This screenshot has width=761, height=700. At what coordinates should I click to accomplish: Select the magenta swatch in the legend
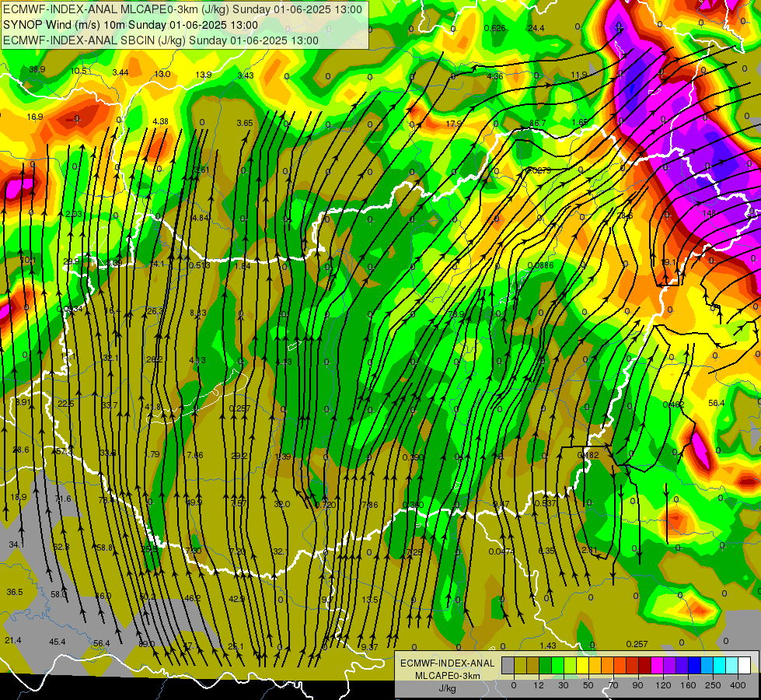click(657, 666)
